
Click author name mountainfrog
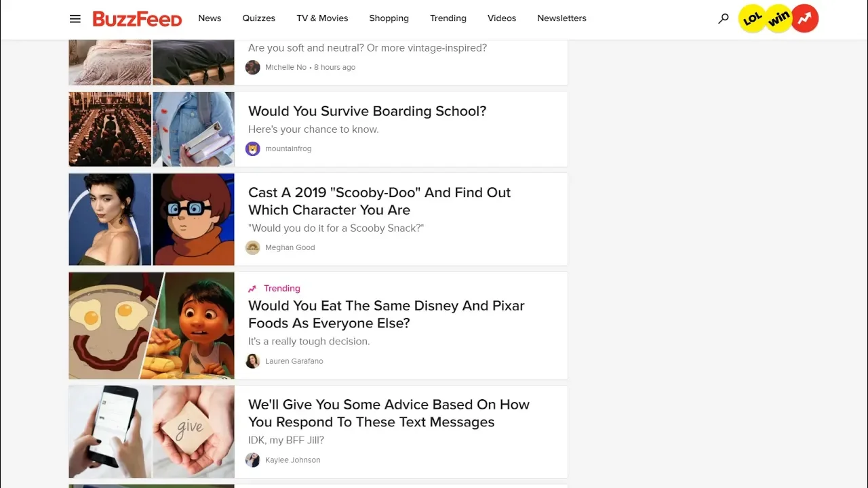point(288,148)
